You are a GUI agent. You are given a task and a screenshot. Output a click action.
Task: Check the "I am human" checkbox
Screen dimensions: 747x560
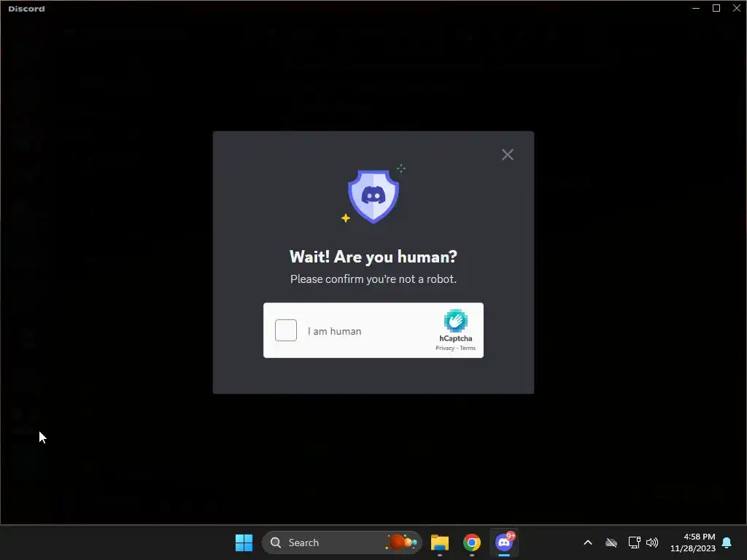286,330
